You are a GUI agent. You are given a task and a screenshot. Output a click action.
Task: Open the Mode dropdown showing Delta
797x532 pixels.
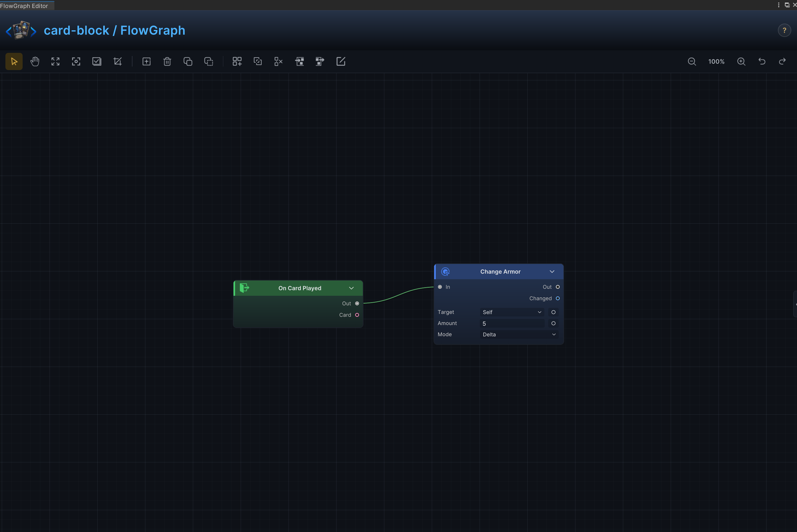coord(519,335)
